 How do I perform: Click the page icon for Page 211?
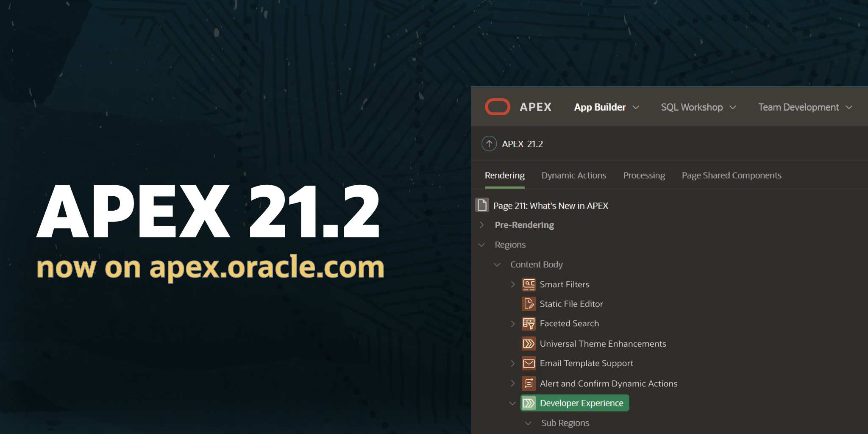(482, 205)
